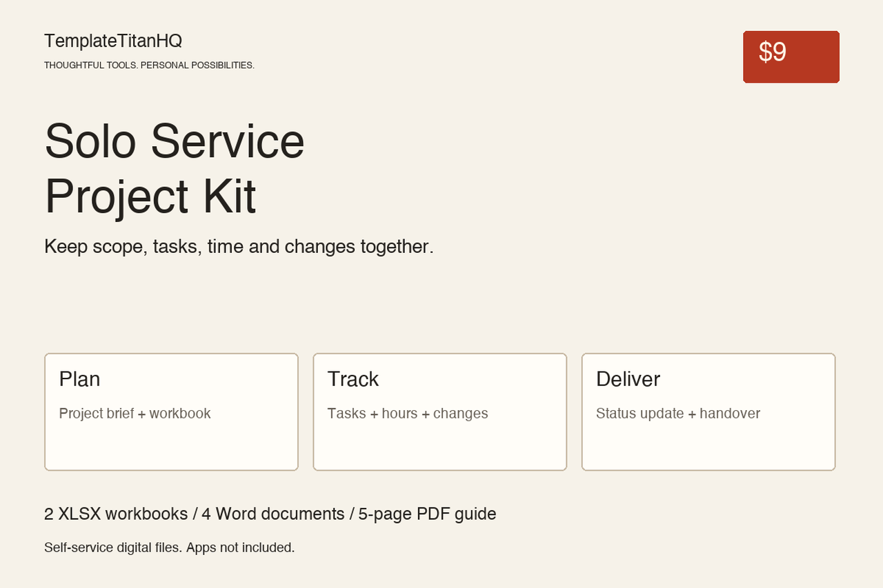Select the Plan card

(x=171, y=412)
